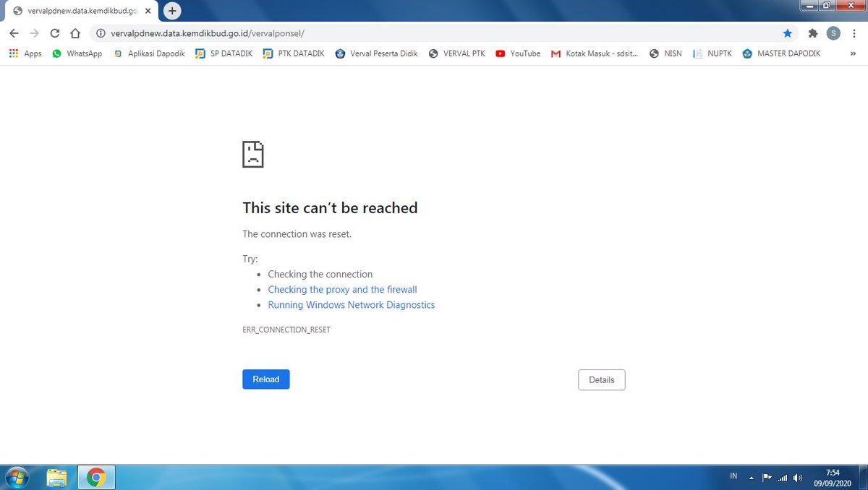Image resolution: width=868 pixels, height=490 pixels.
Task: Click 'This site can't be reached' heading
Action: (x=330, y=208)
